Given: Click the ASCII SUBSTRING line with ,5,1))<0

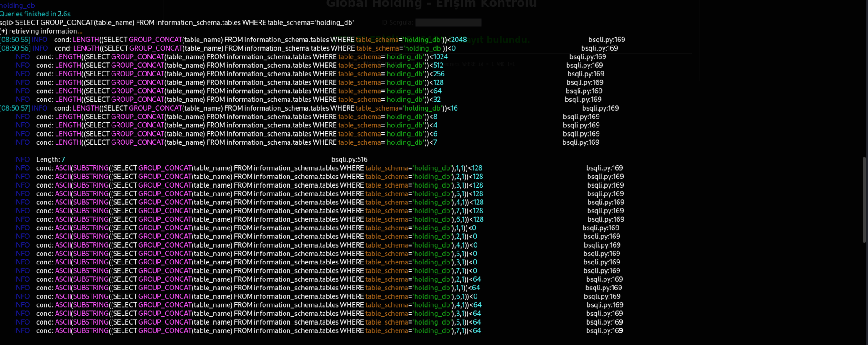Looking at the screenshot, I should 257,254.
